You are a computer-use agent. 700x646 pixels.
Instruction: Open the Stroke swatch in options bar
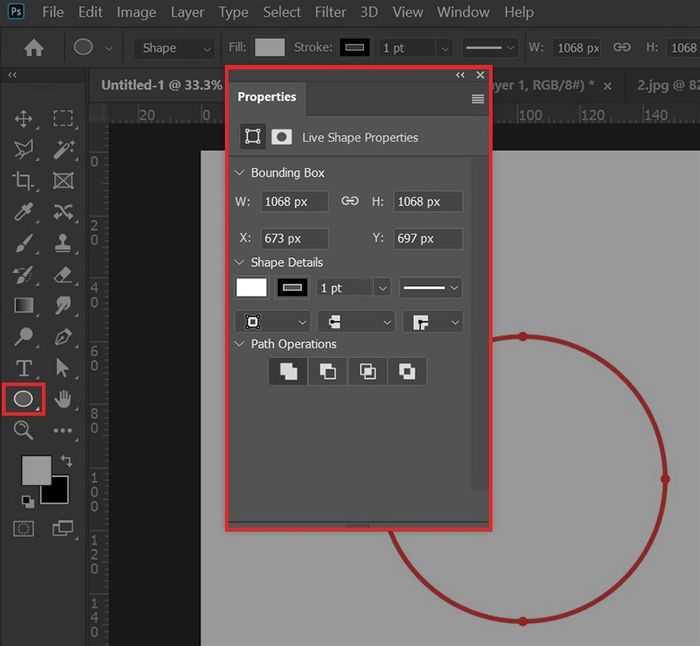point(354,47)
